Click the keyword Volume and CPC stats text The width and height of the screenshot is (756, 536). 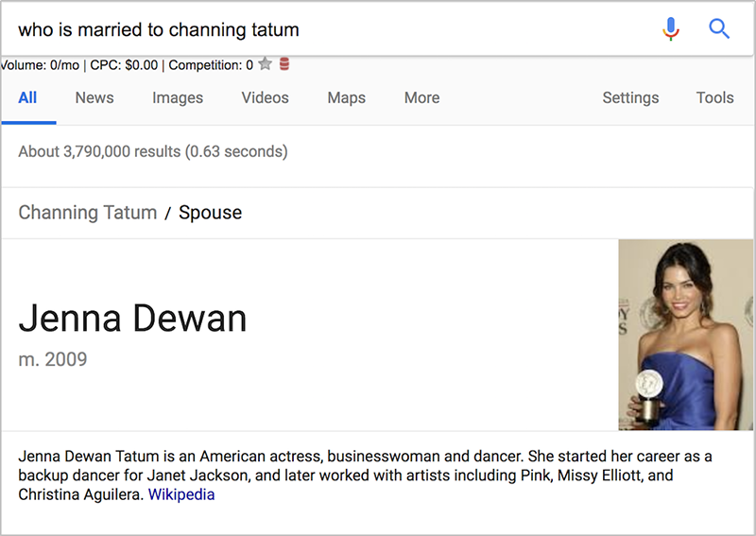[x=127, y=64]
